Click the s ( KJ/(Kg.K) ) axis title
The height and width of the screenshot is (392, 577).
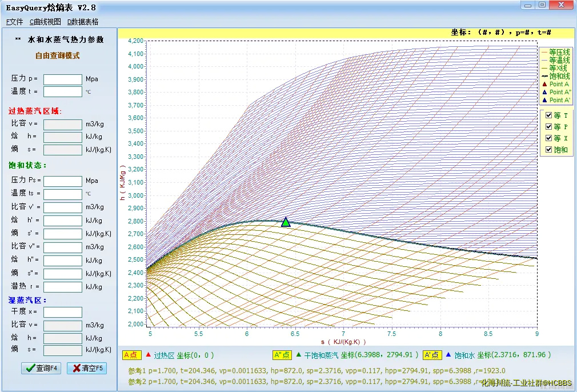[344, 342]
